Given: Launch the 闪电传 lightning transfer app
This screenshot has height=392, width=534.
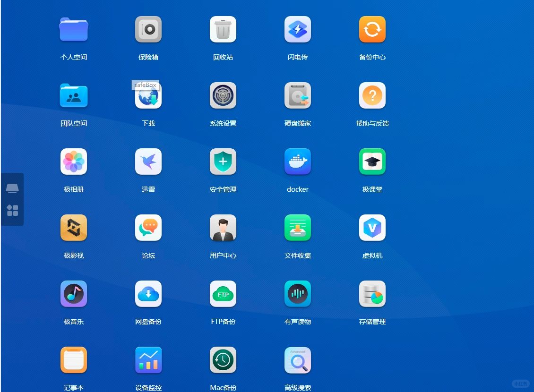Looking at the screenshot, I should click(x=297, y=30).
